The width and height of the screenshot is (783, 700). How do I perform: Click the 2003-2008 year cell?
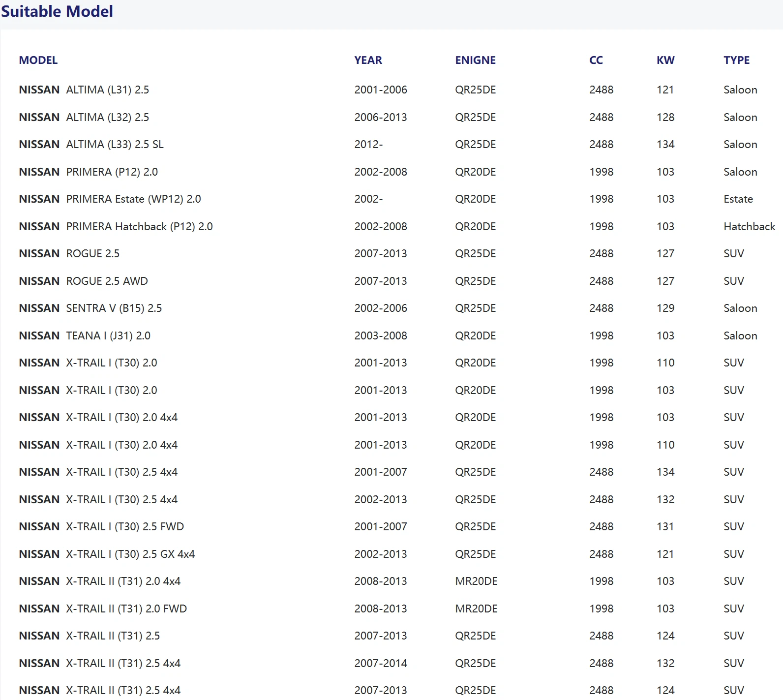tap(381, 335)
